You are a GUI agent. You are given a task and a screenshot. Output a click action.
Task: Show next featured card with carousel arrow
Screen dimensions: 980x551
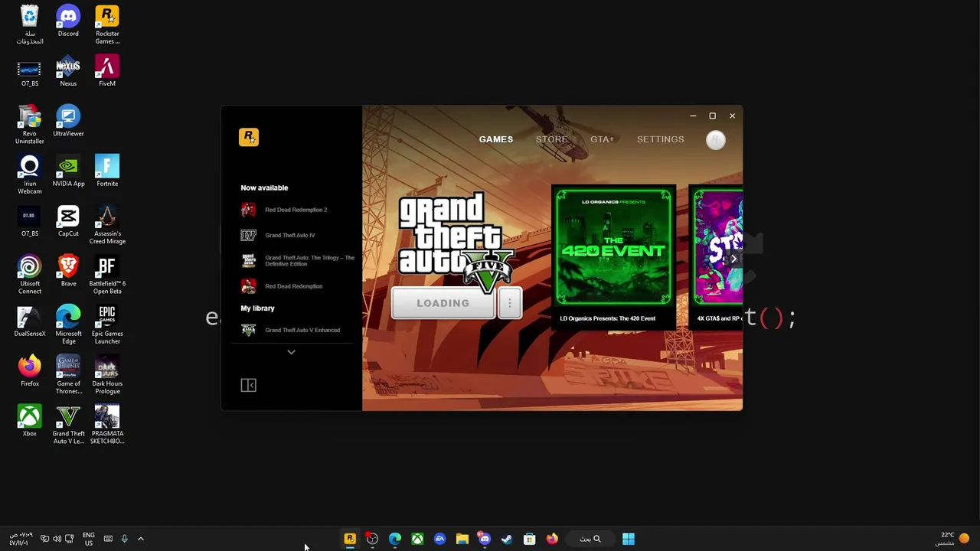point(733,259)
